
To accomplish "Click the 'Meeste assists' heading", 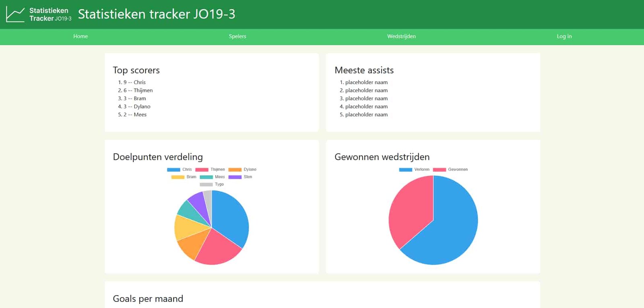I will point(364,70).
